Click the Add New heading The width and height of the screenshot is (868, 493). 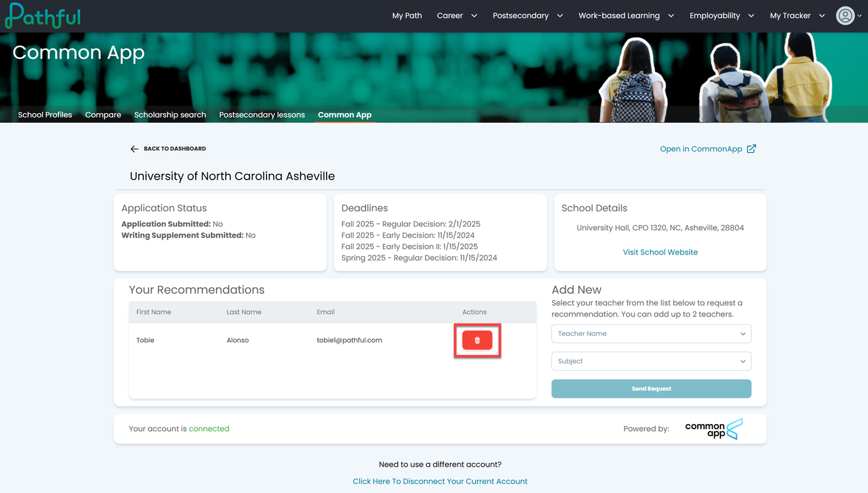point(576,290)
